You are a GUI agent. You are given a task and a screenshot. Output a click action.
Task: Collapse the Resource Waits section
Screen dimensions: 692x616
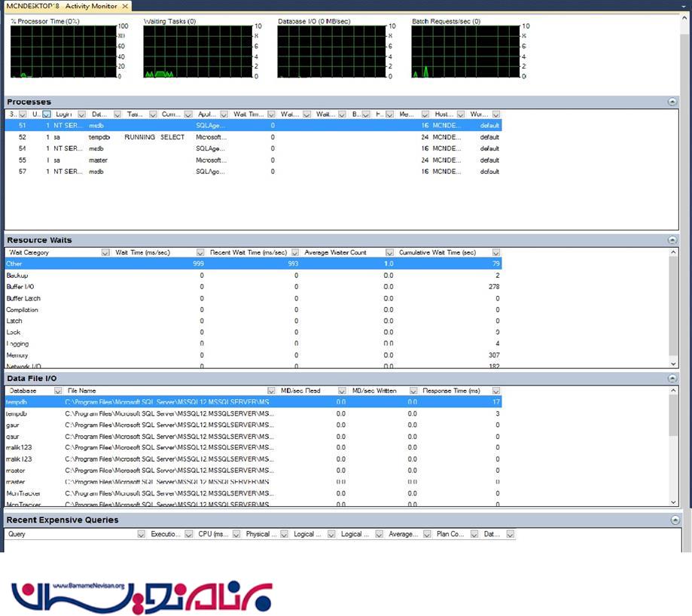(672, 240)
